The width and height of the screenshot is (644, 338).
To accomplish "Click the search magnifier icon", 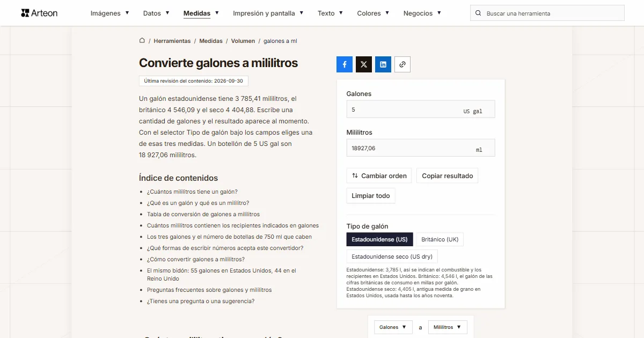I will pos(478,13).
